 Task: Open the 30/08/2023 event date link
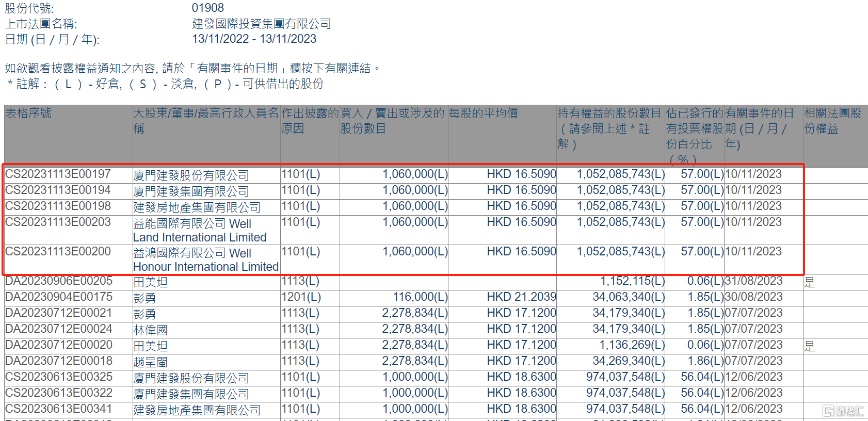(754, 297)
